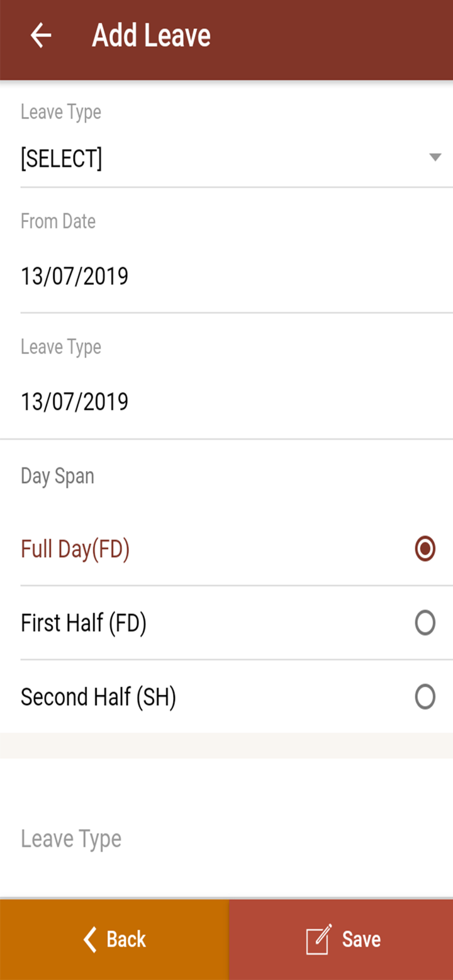The width and height of the screenshot is (453, 980).
Task: Click the Add Leave header title
Action: 151,36
